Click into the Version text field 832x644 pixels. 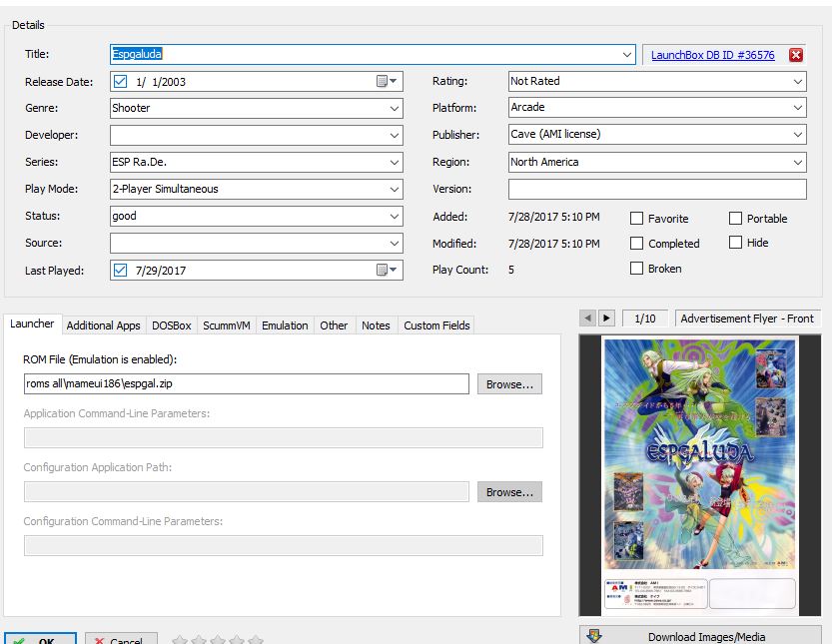click(x=657, y=189)
